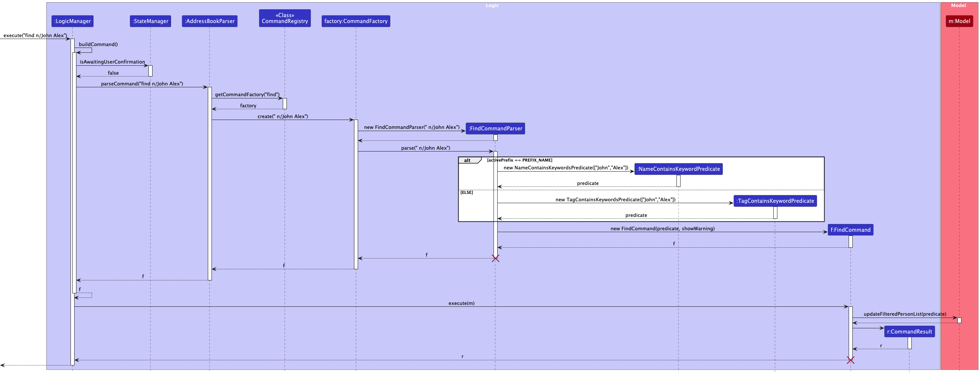Click the "false" return label
The width and height of the screenshot is (980, 374).
click(113, 73)
